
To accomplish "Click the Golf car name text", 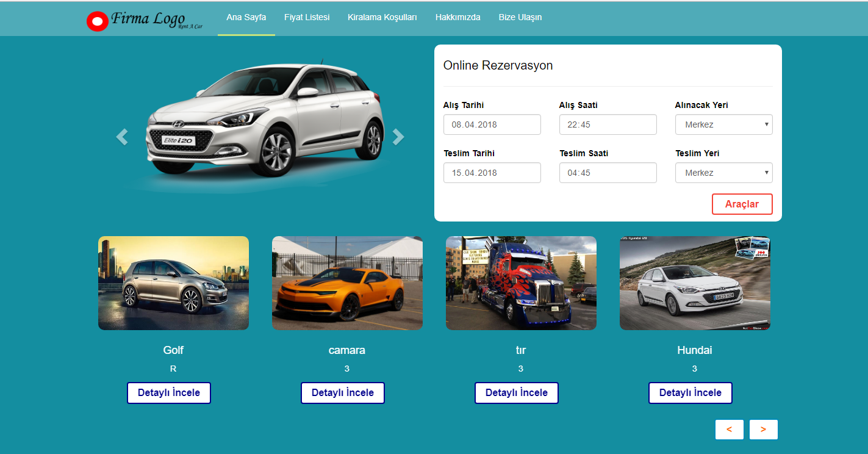I will pyautogui.click(x=173, y=350).
